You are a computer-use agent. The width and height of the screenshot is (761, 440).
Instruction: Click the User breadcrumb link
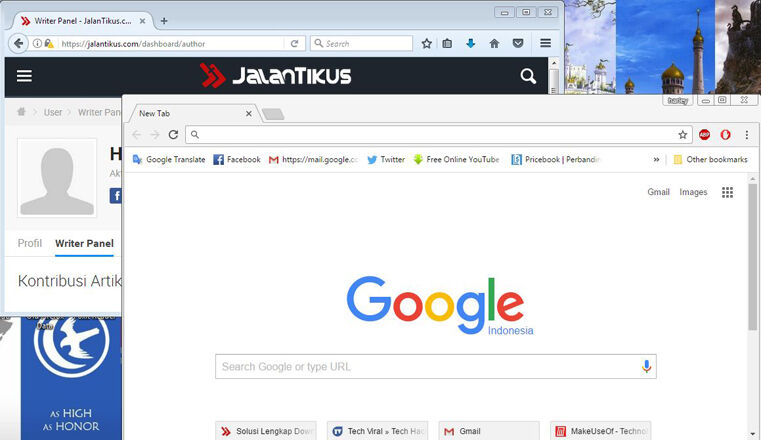(x=53, y=113)
